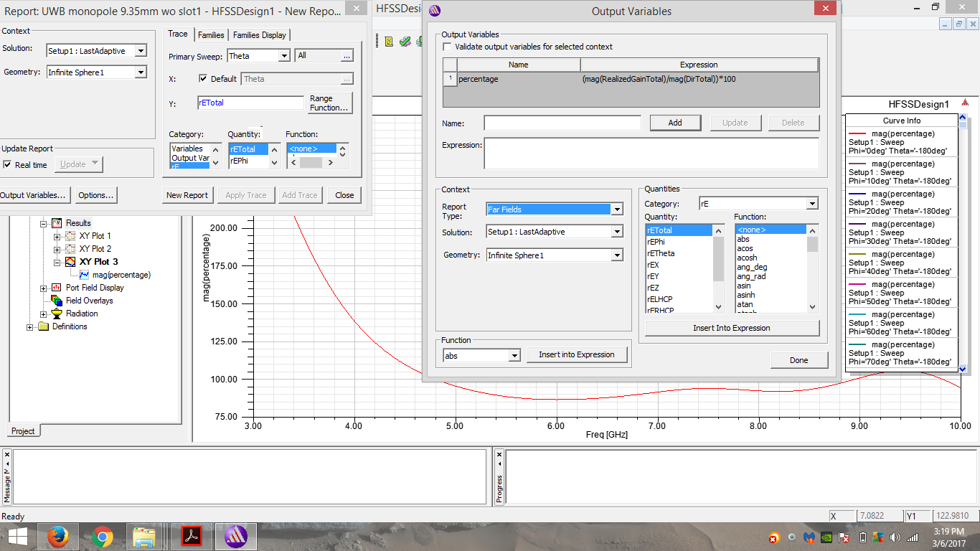The height and width of the screenshot is (551, 980).
Task: Click the Range Function... button
Action: [331, 103]
